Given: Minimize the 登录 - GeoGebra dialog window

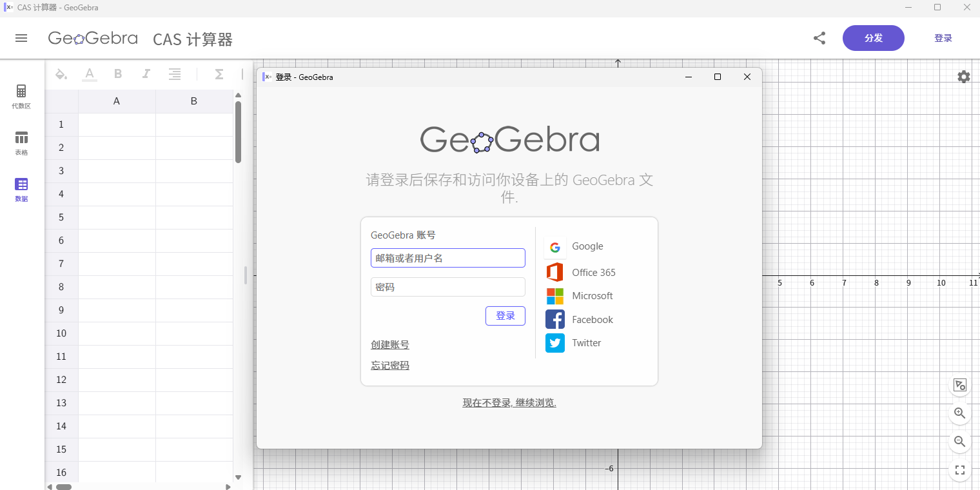Looking at the screenshot, I should 688,77.
